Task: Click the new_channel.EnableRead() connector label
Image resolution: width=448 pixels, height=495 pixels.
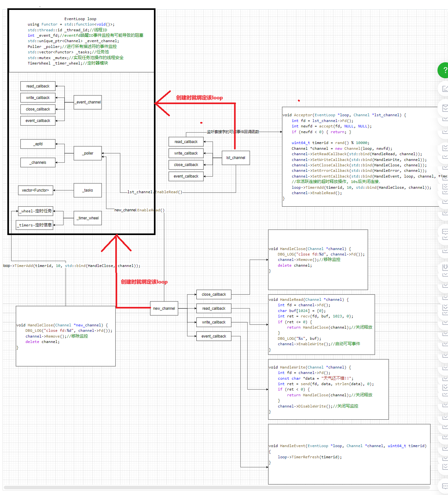Action: point(140,210)
